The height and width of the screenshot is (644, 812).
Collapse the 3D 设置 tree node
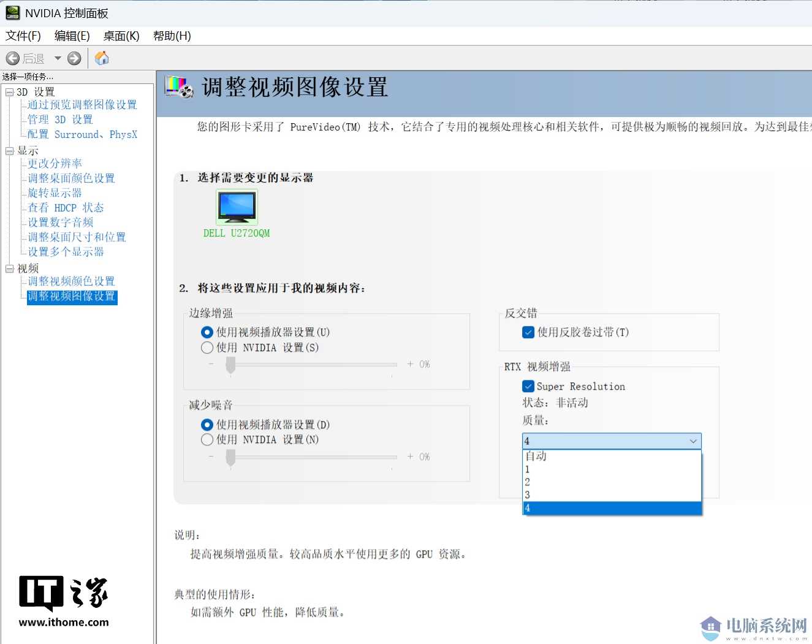pyautogui.click(x=9, y=92)
